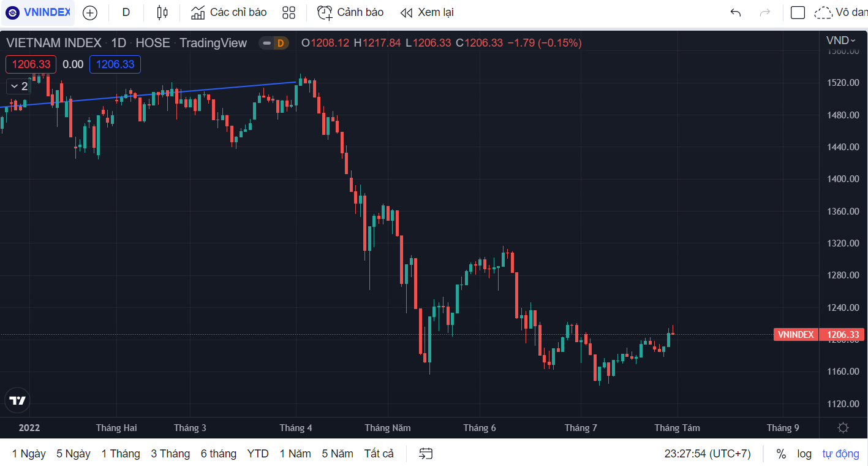Screen dimensions: 868x466
Task: Open Cảnh báo alert button
Action: coord(350,12)
